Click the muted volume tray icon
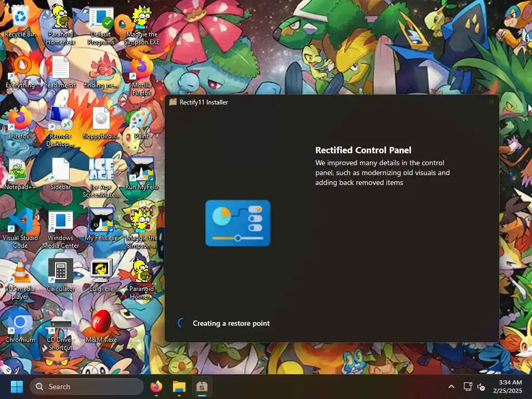Viewport: 532px width, 399px height. pos(481,387)
